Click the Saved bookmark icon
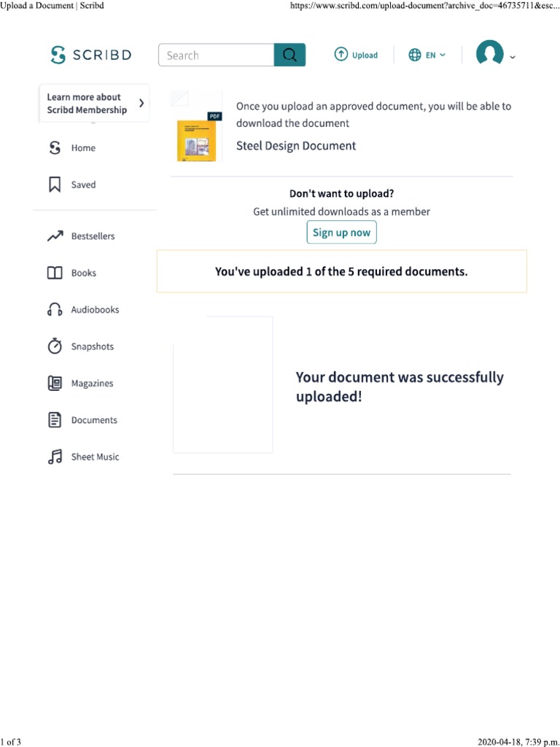The image size is (560, 747). point(55,185)
